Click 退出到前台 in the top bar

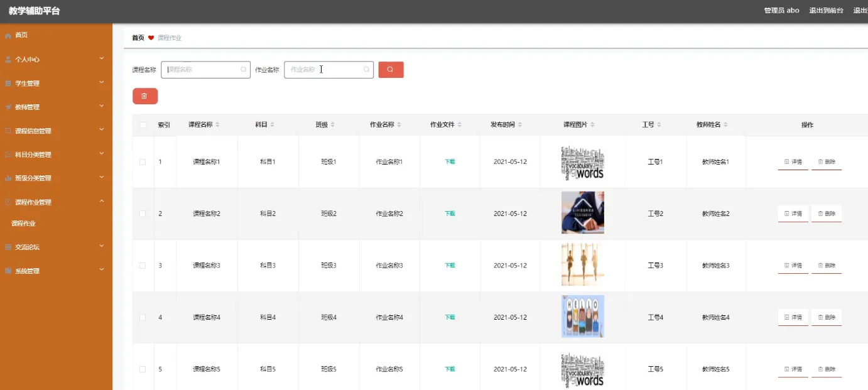click(x=826, y=10)
